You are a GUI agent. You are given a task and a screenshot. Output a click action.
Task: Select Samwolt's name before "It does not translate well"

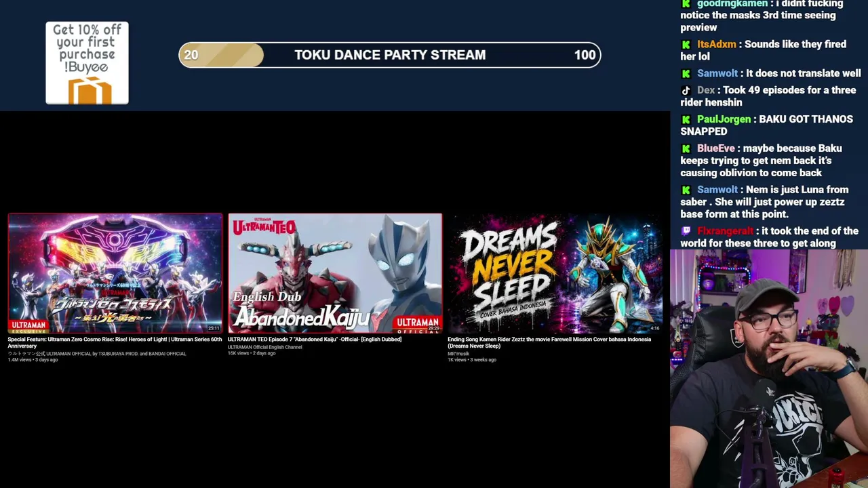717,74
